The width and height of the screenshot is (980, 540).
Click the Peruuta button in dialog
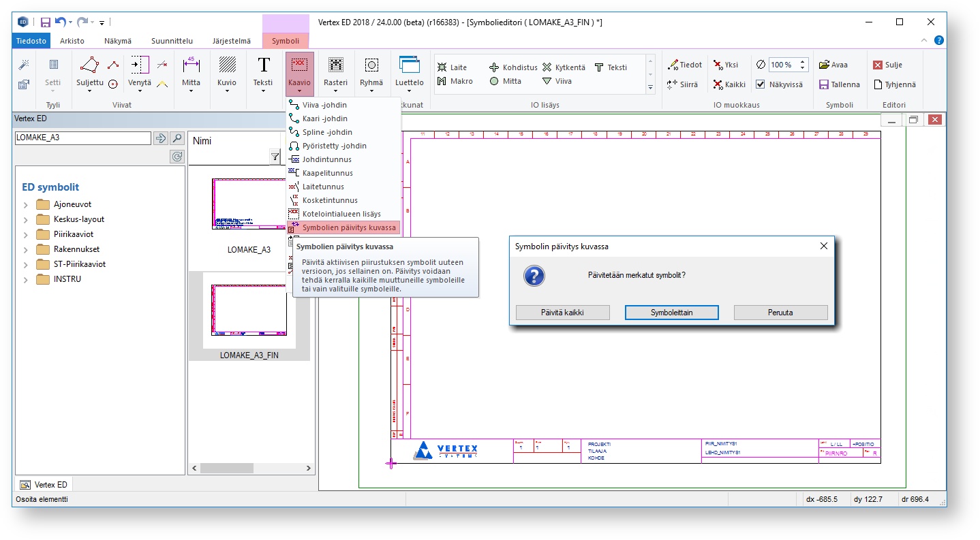click(x=780, y=313)
